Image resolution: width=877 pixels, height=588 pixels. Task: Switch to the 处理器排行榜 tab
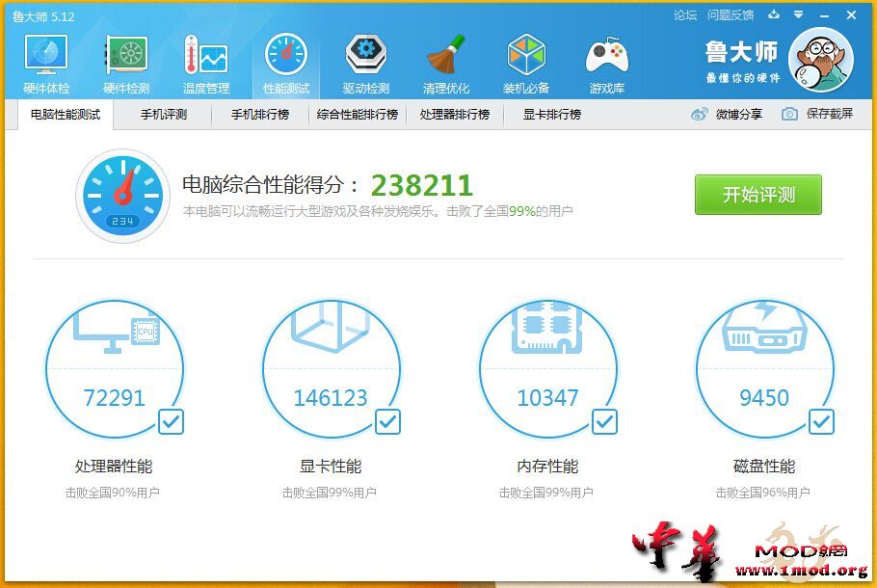(x=454, y=114)
